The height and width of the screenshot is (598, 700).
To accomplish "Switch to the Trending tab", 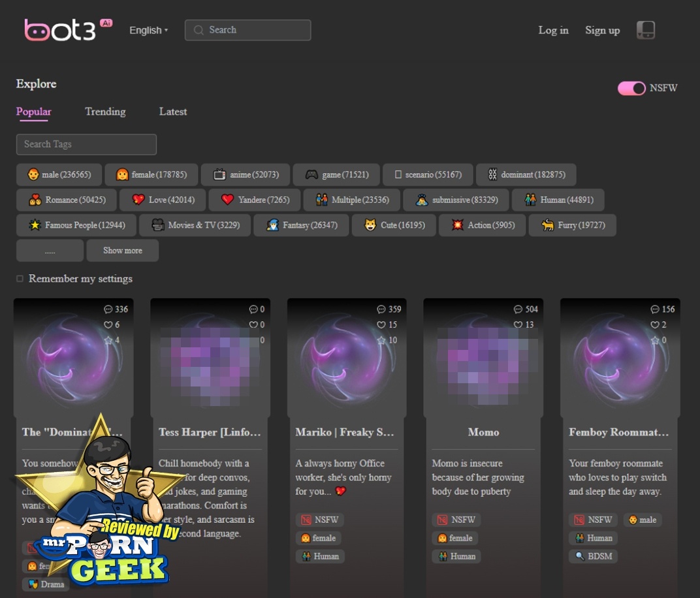I will point(105,112).
